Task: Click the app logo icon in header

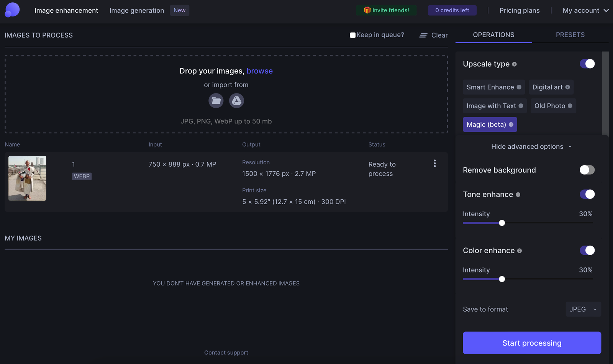Action: (12, 10)
